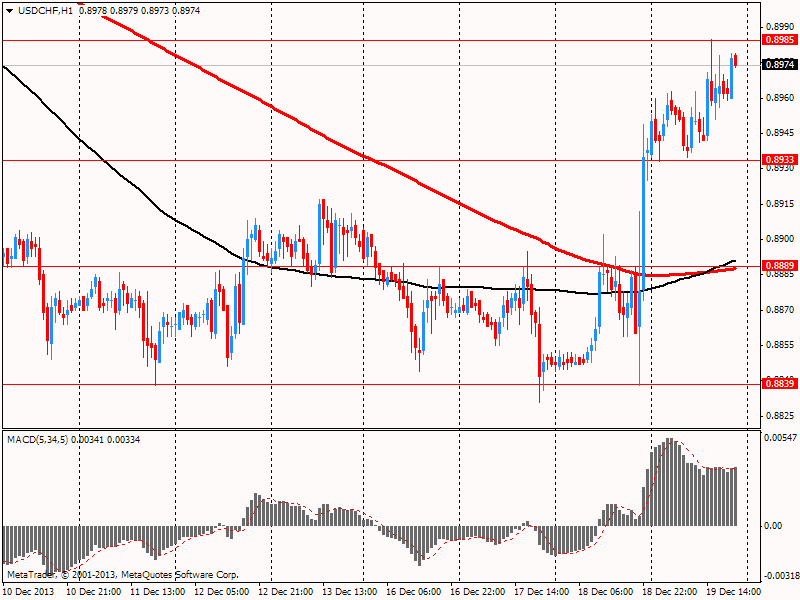800x600 pixels.
Task: Click the 11 Dec 13:00 time label
Action: [x=158, y=592]
